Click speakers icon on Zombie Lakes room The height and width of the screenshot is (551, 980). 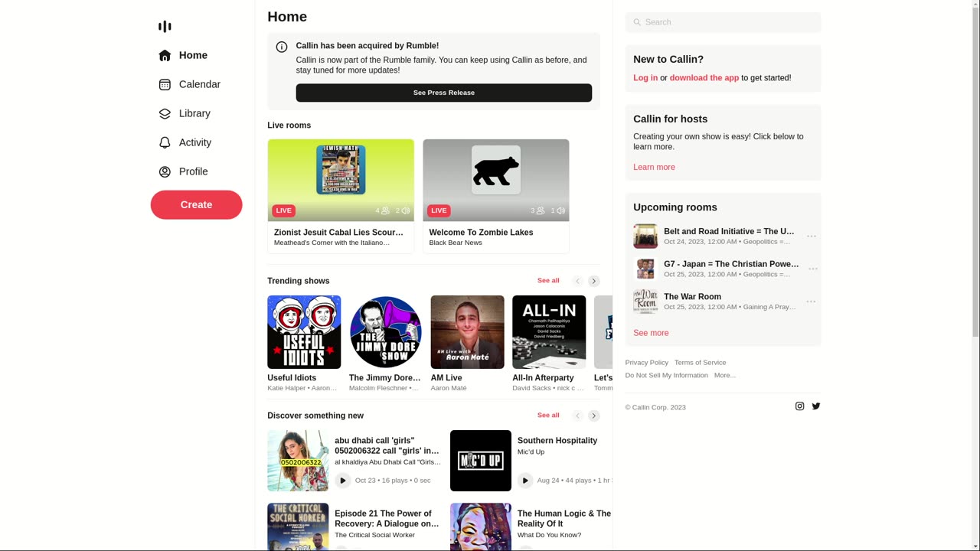pyautogui.click(x=560, y=210)
